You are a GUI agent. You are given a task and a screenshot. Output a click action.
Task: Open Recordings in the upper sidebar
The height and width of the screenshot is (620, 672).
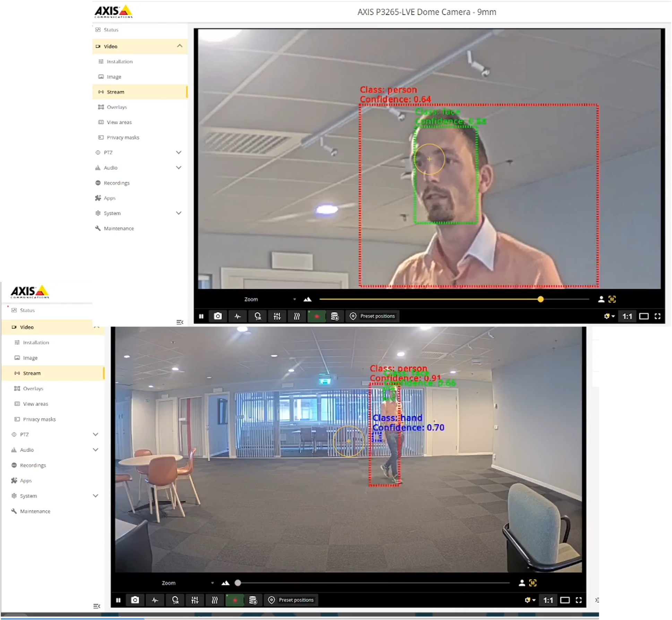(140, 183)
